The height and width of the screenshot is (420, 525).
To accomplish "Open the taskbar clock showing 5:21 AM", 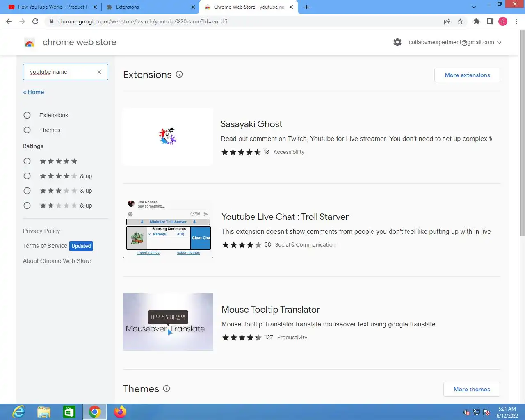I will tap(507, 412).
